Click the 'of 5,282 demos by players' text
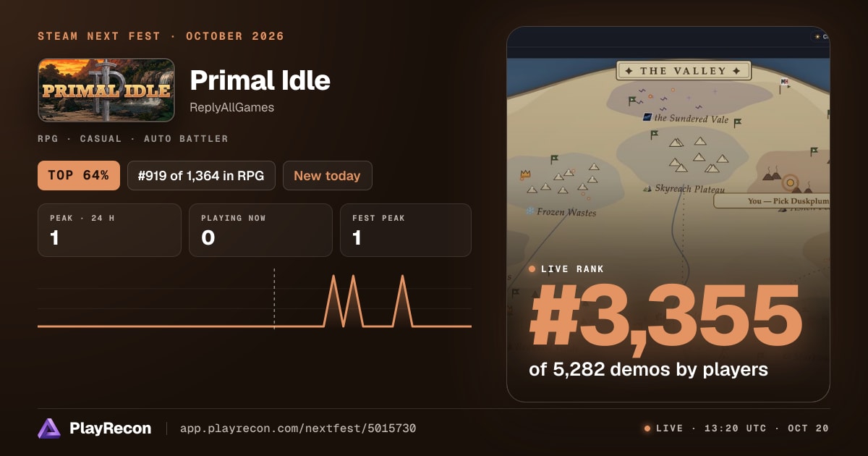868x456 pixels. coord(648,369)
